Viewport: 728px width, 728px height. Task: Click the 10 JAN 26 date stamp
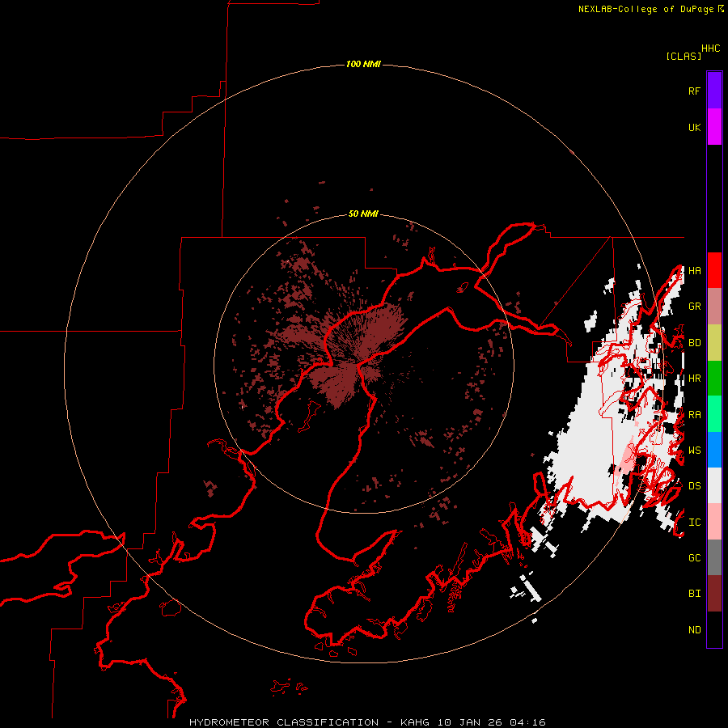[470, 722]
